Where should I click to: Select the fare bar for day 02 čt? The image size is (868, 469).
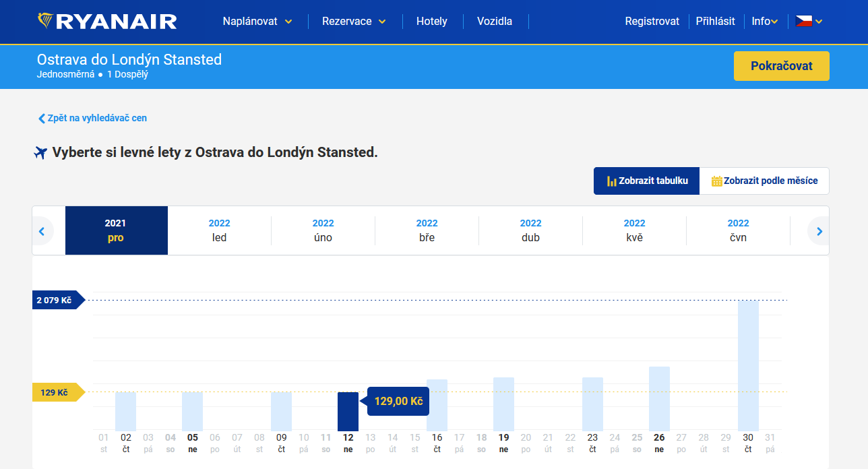[125, 412]
